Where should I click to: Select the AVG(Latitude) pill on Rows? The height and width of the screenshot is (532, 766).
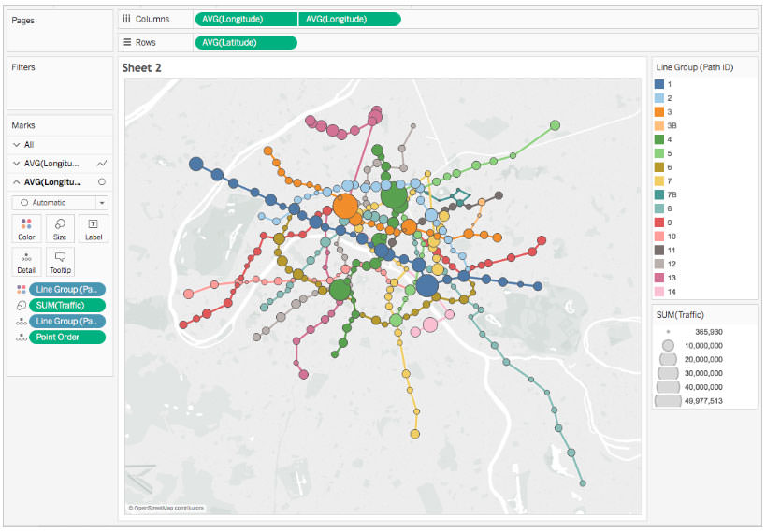coord(245,42)
